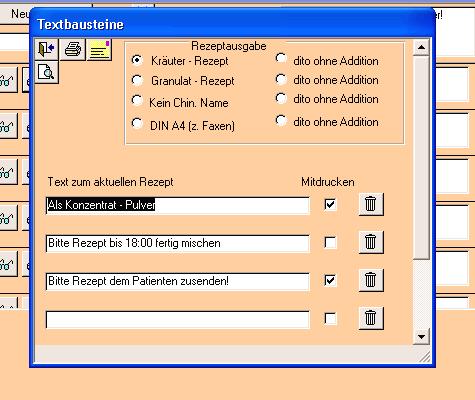
Task: Uncheck Mitdrucken for 'Patienten zusenden' row
Action: (x=330, y=280)
